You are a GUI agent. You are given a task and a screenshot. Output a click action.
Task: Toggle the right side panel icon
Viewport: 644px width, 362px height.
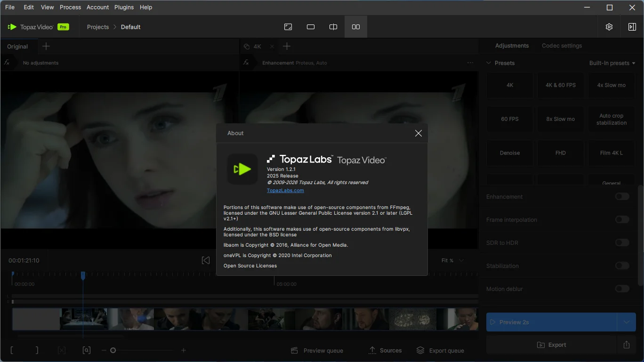pyautogui.click(x=632, y=27)
